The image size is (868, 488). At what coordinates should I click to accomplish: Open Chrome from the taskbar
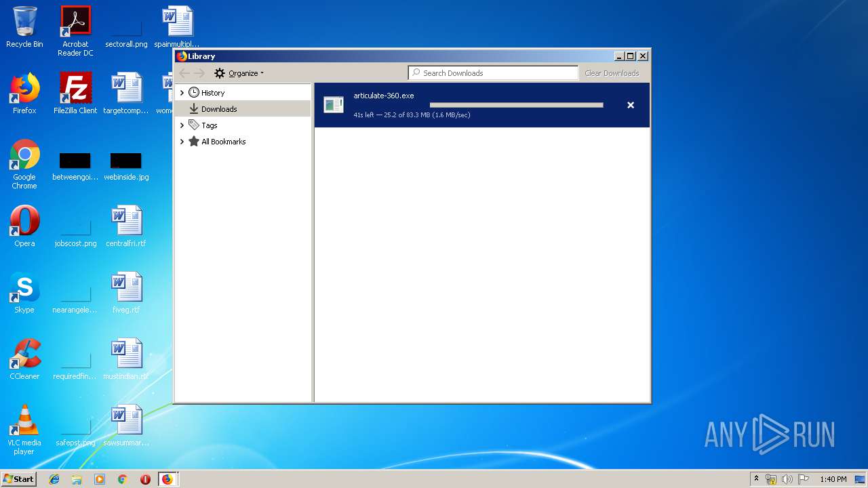(x=122, y=479)
